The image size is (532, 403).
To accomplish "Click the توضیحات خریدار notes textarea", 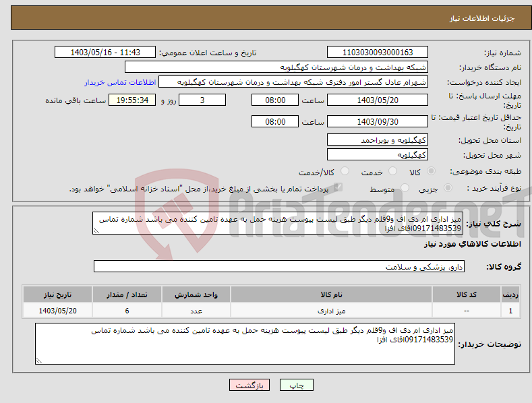I will click(x=245, y=344).
